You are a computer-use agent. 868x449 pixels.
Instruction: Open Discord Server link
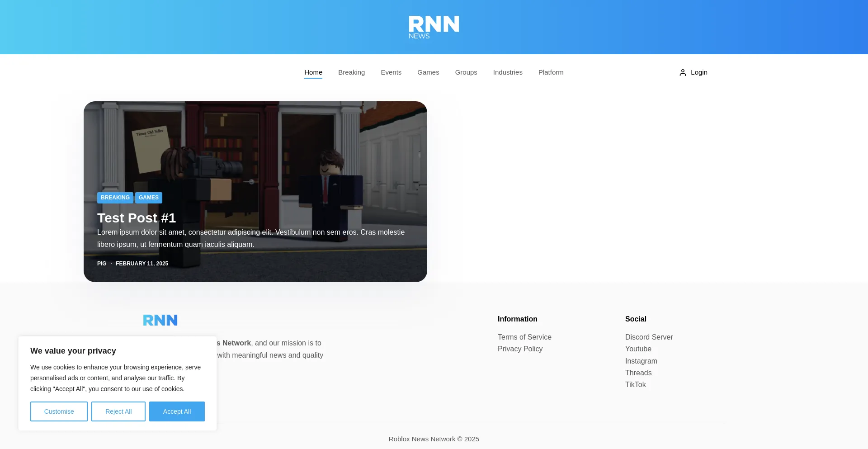point(649,337)
